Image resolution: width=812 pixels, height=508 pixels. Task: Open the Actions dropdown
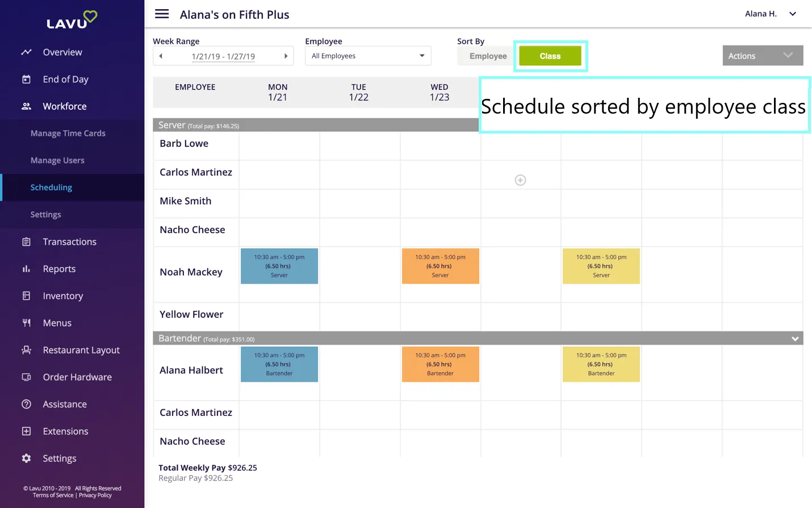click(763, 56)
